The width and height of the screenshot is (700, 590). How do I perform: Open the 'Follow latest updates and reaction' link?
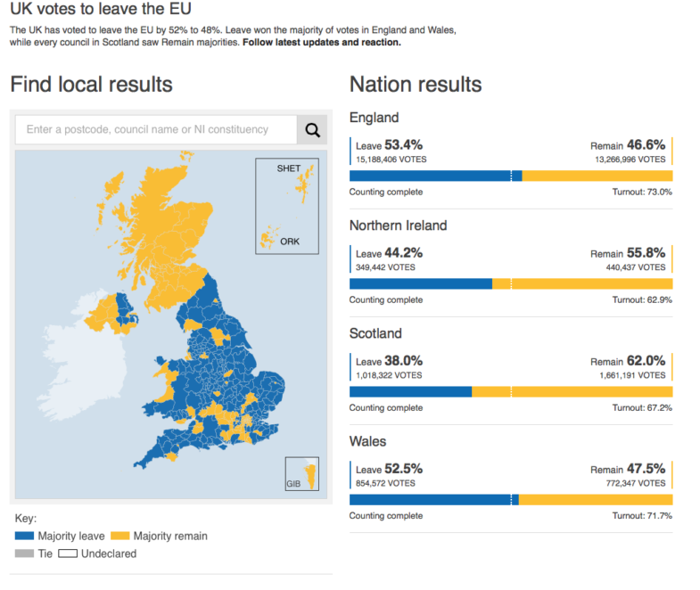pos(322,42)
